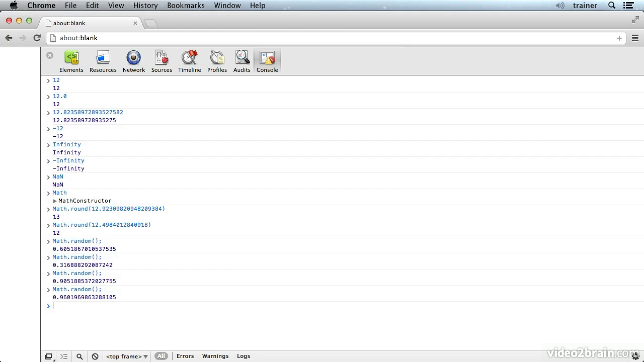Screen dimensions: 644x362
Task: Search with the magnifier icon in status bar
Action: click(x=79, y=356)
